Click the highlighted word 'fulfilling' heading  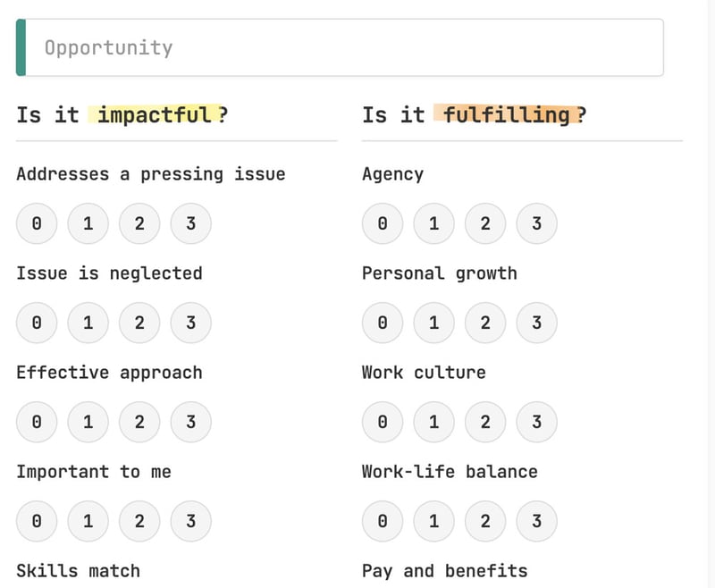coord(506,114)
